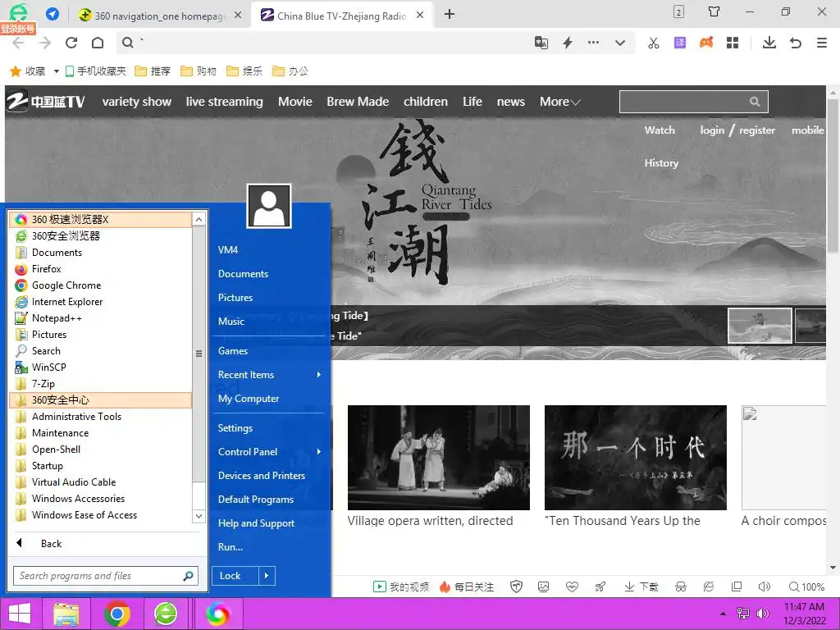
Task: Open the mobile favorites bookmark folder
Action: point(95,71)
